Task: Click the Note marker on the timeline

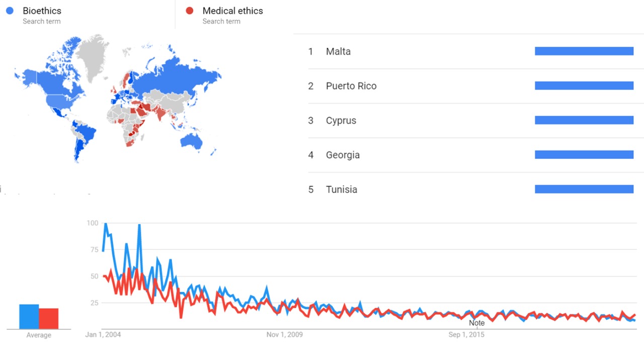Action: [476, 323]
